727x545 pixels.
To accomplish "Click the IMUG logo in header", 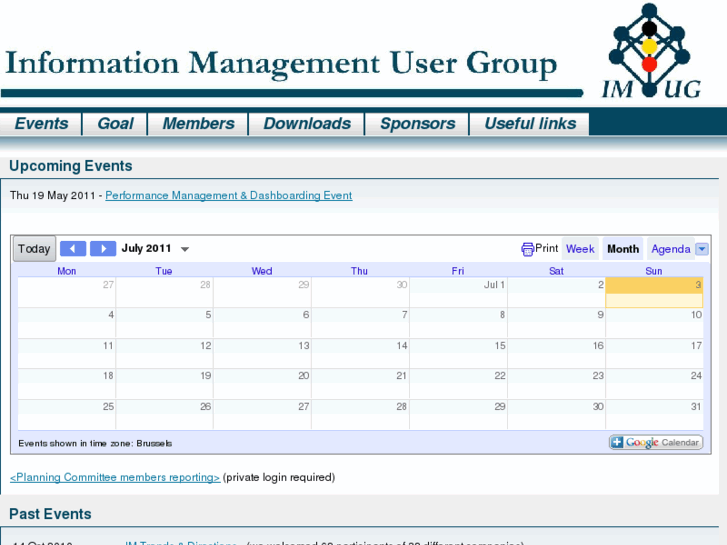I will 651,52.
